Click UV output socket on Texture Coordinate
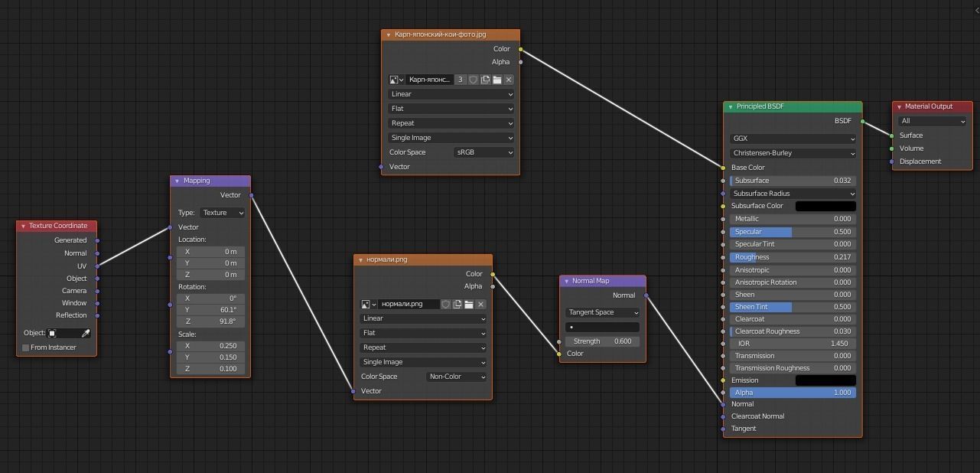980x473 pixels. click(x=97, y=266)
